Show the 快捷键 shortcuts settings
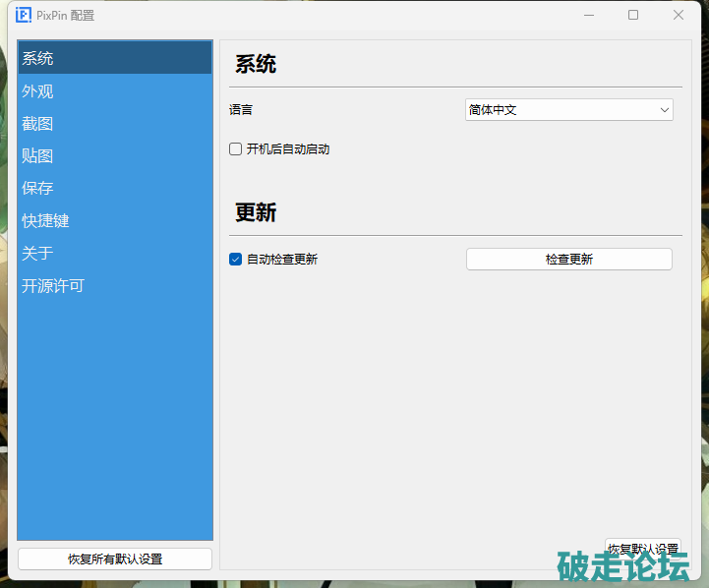This screenshot has width=709, height=588. click(46, 221)
